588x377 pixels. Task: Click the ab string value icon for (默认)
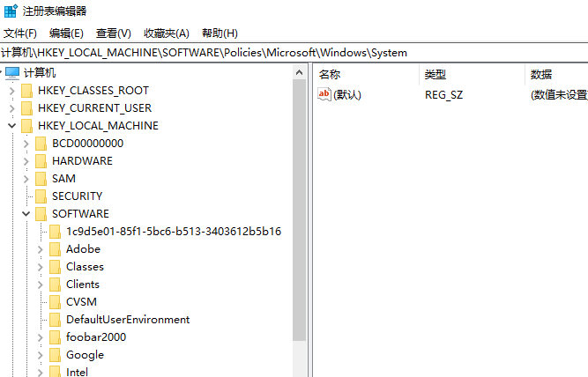click(x=324, y=94)
